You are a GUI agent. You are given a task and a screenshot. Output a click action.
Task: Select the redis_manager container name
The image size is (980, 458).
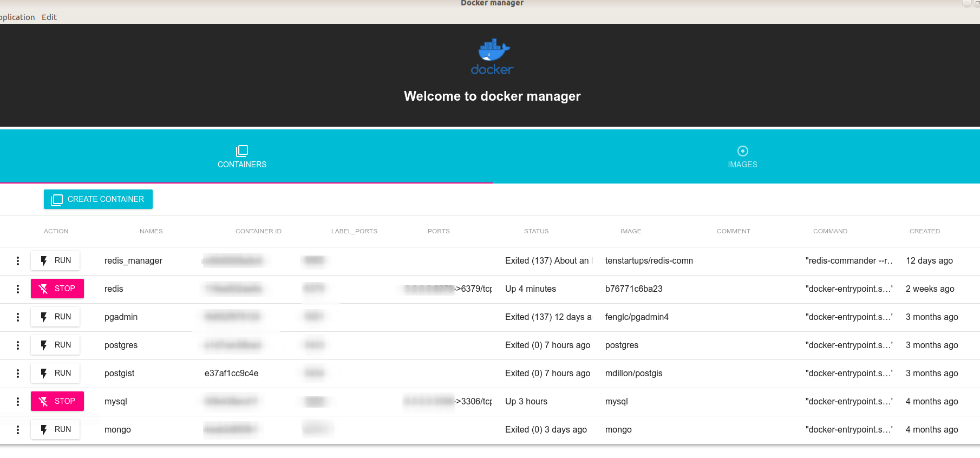133,261
